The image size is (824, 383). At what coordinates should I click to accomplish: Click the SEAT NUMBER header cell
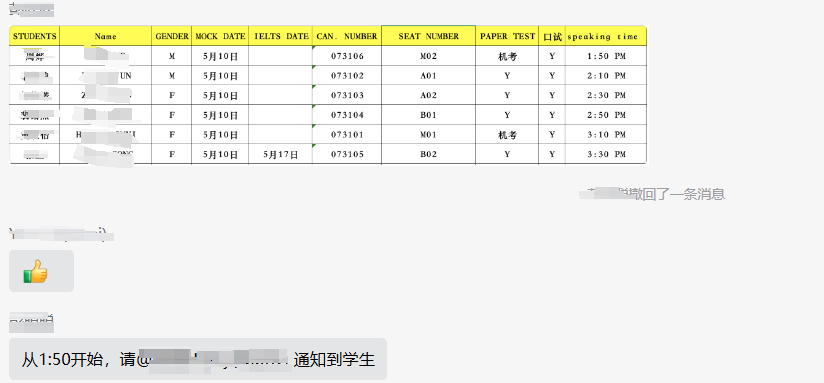tap(428, 36)
